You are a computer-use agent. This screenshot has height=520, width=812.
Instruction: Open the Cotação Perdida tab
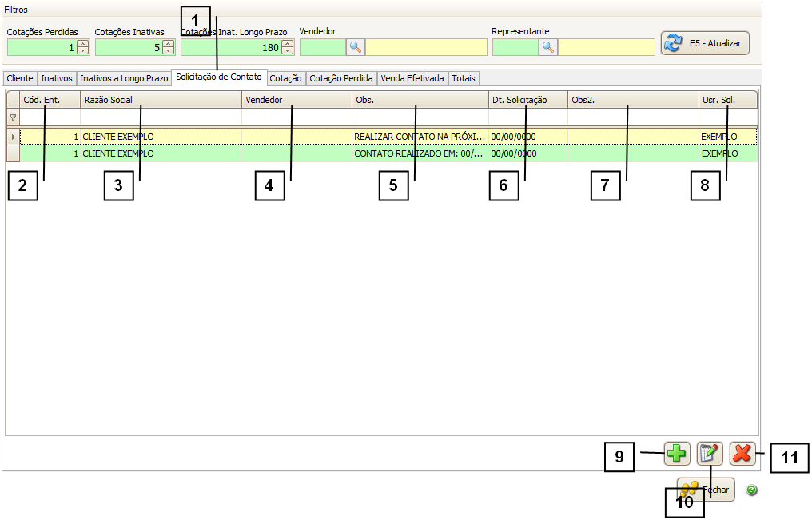coord(340,79)
